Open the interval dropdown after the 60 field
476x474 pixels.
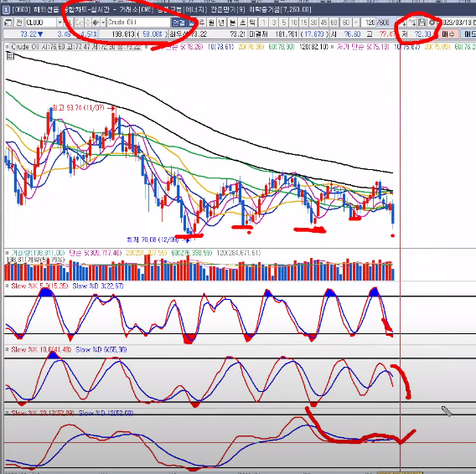[356, 23]
